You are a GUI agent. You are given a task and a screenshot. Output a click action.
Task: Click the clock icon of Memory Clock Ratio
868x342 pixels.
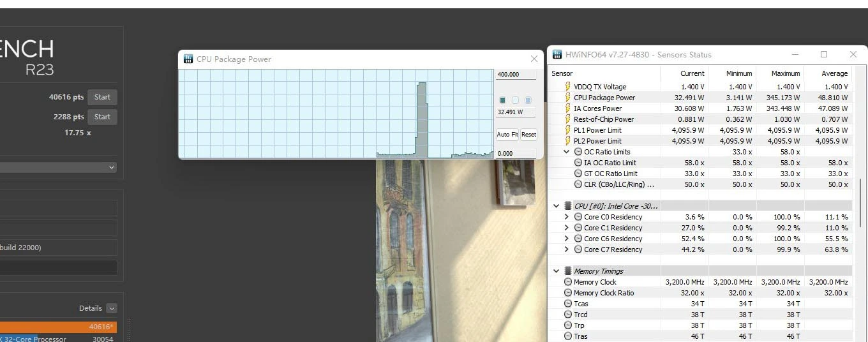[568, 293]
